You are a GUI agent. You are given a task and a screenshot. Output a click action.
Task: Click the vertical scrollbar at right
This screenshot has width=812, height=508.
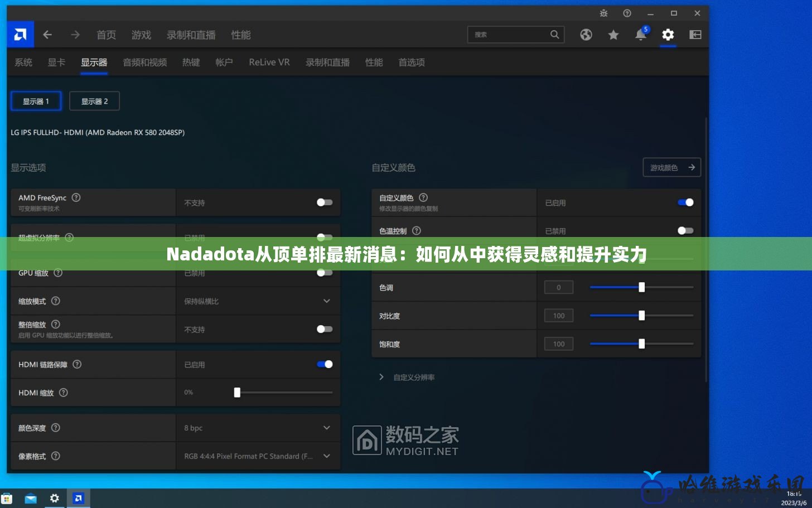tap(706, 249)
